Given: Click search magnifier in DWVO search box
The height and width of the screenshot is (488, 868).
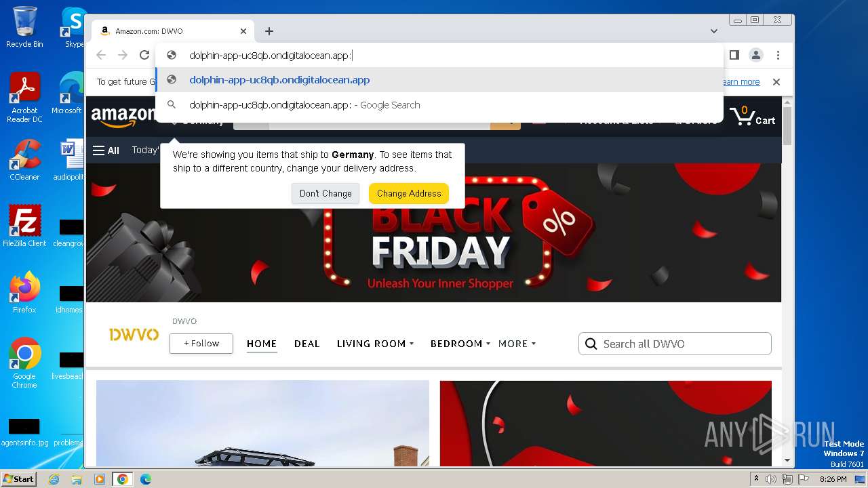Looking at the screenshot, I should pyautogui.click(x=591, y=344).
